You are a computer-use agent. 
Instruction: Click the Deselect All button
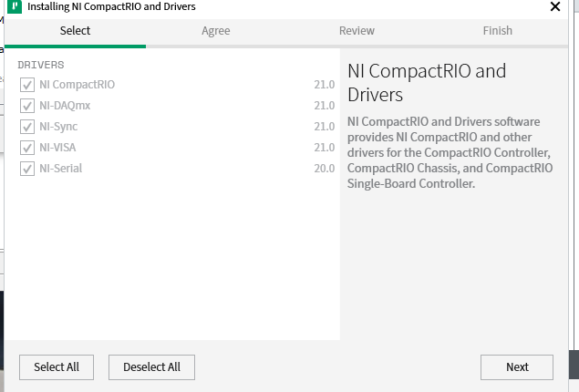pyautogui.click(x=151, y=367)
